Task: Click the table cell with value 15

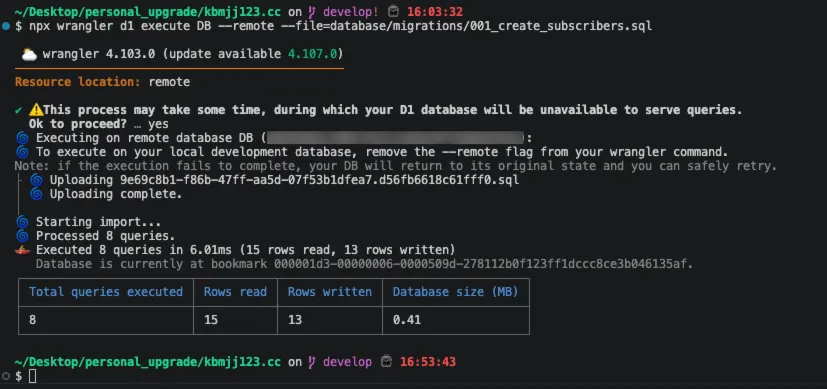Action: click(x=235, y=320)
